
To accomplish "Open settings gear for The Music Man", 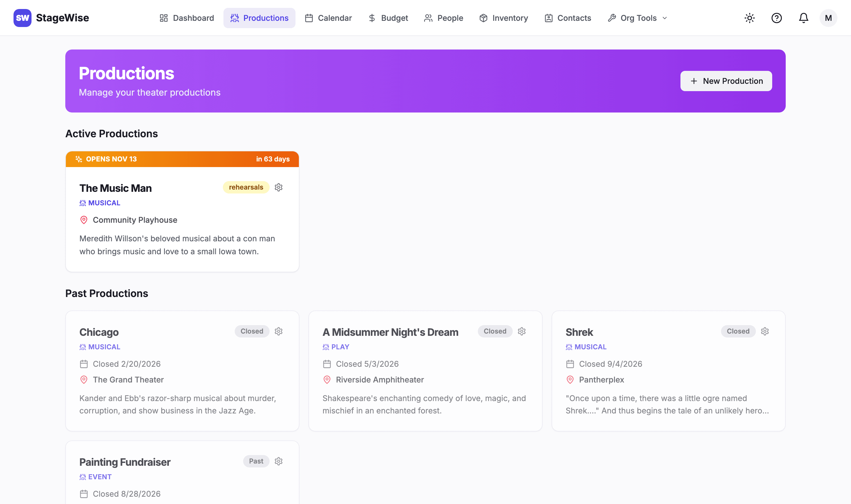I will pyautogui.click(x=279, y=188).
